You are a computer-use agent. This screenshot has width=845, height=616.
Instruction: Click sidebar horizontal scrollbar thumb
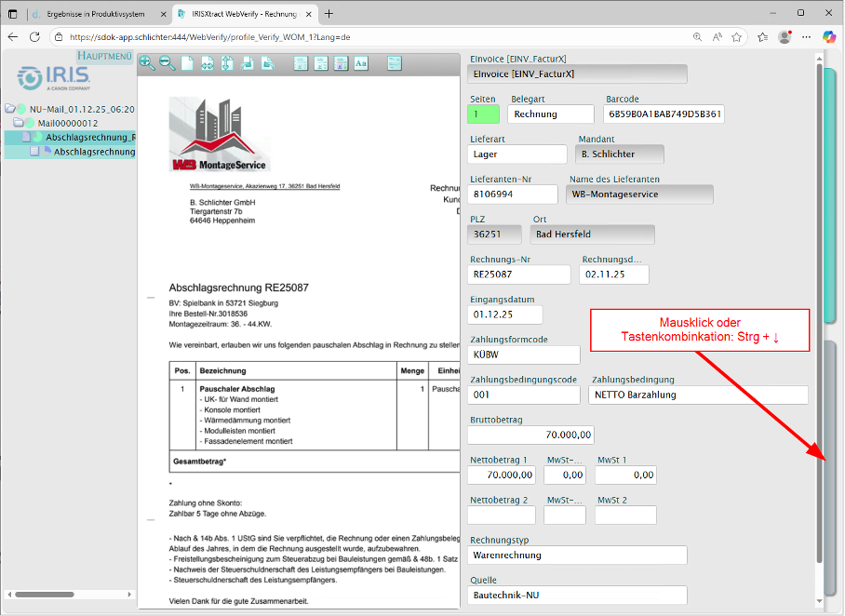click(45, 595)
